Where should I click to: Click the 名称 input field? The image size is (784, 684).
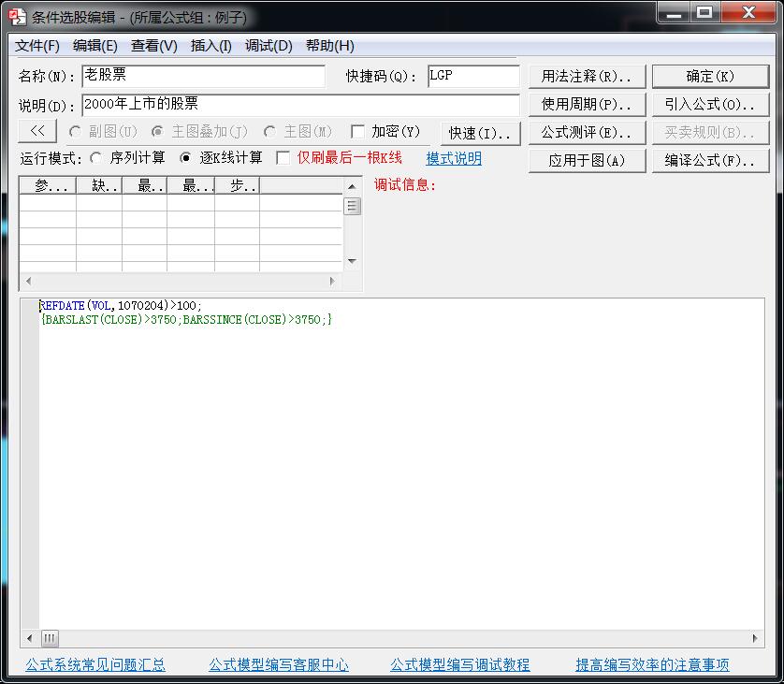click(203, 76)
